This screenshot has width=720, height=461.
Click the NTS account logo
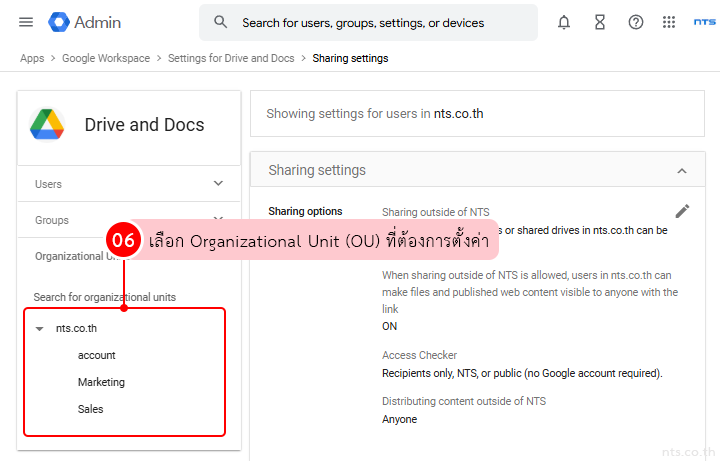click(705, 22)
